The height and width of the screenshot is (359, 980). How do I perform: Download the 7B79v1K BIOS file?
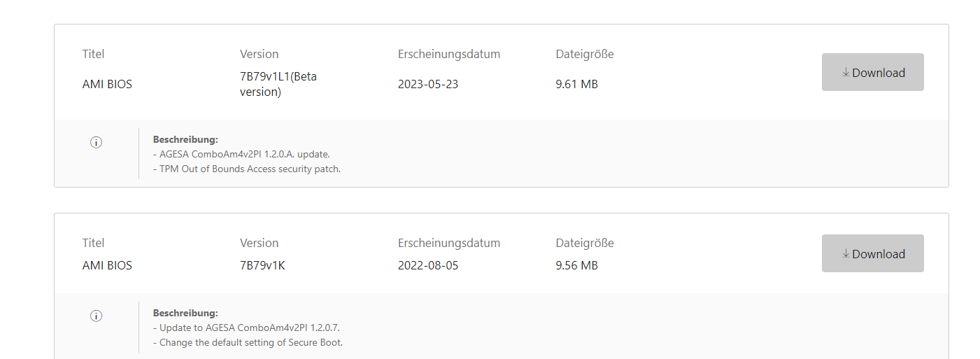tap(872, 253)
